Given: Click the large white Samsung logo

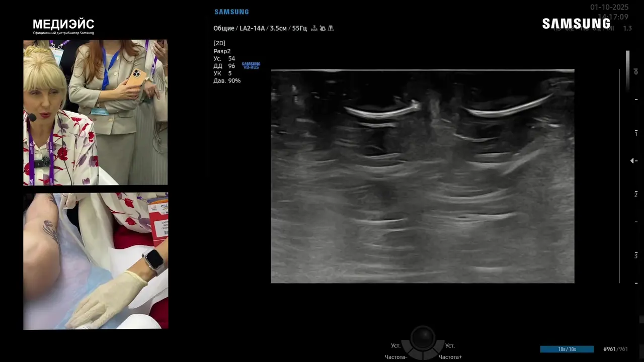Looking at the screenshot, I should (x=576, y=24).
